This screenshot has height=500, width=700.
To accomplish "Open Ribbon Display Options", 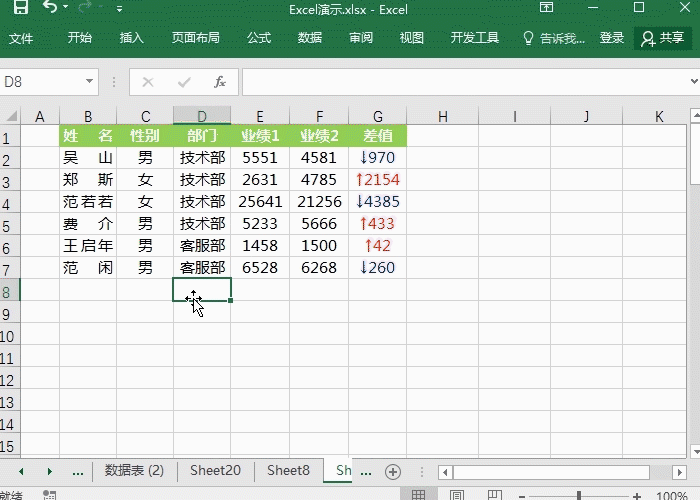I will pos(546,8).
